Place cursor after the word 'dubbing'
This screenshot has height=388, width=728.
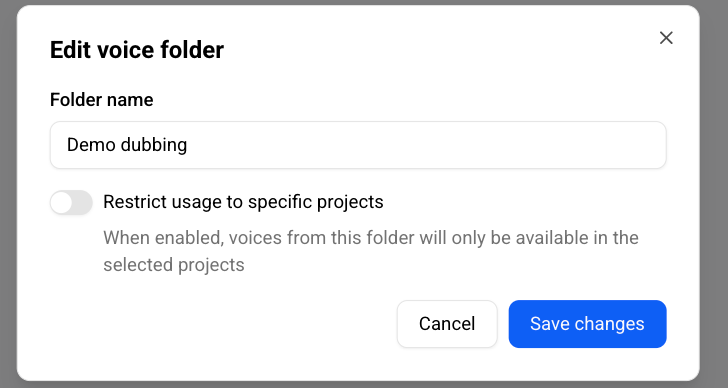tap(188, 145)
